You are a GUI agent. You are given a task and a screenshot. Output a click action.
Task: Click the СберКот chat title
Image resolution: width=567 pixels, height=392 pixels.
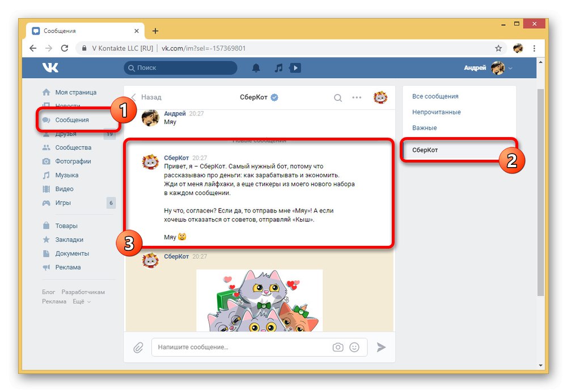point(253,97)
